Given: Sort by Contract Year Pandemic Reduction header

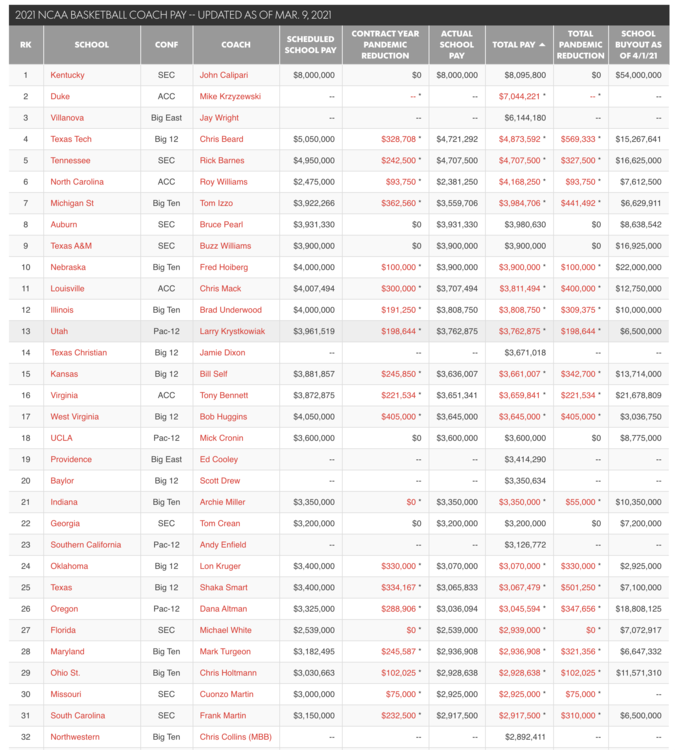Looking at the screenshot, I should pyautogui.click(x=385, y=45).
